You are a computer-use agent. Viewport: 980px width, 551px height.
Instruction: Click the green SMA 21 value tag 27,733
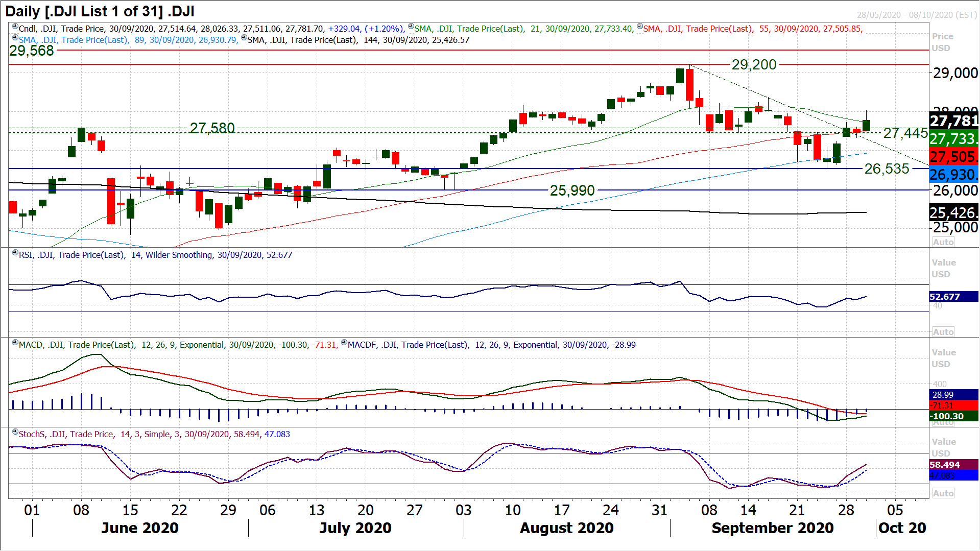(953, 138)
